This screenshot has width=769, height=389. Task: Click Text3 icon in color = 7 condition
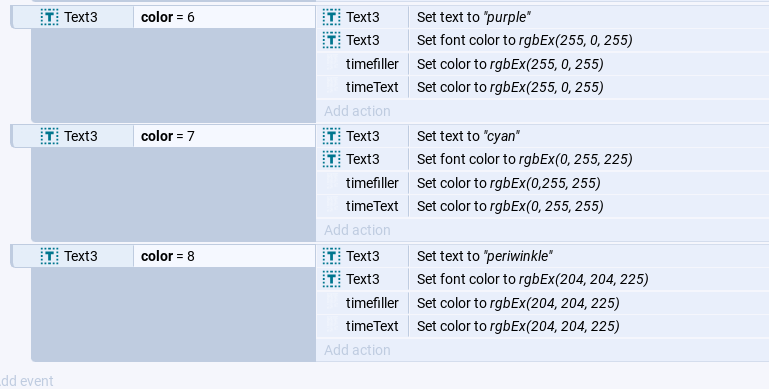49,136
